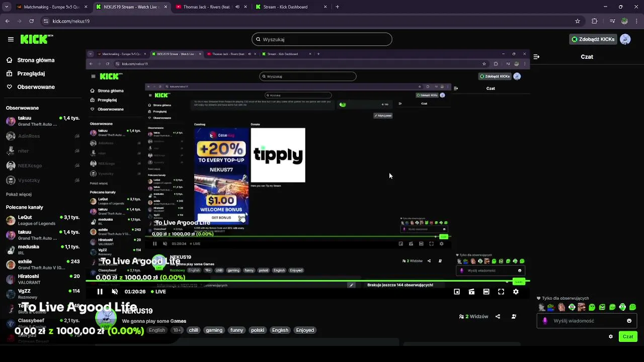Open player settings gear

tap(516, 292)
